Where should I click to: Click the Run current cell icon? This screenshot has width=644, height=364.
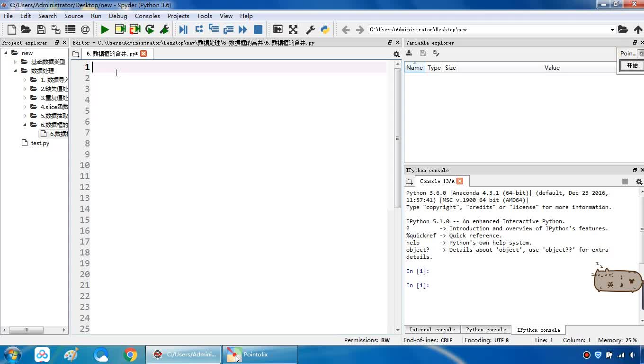click(120, 29)
